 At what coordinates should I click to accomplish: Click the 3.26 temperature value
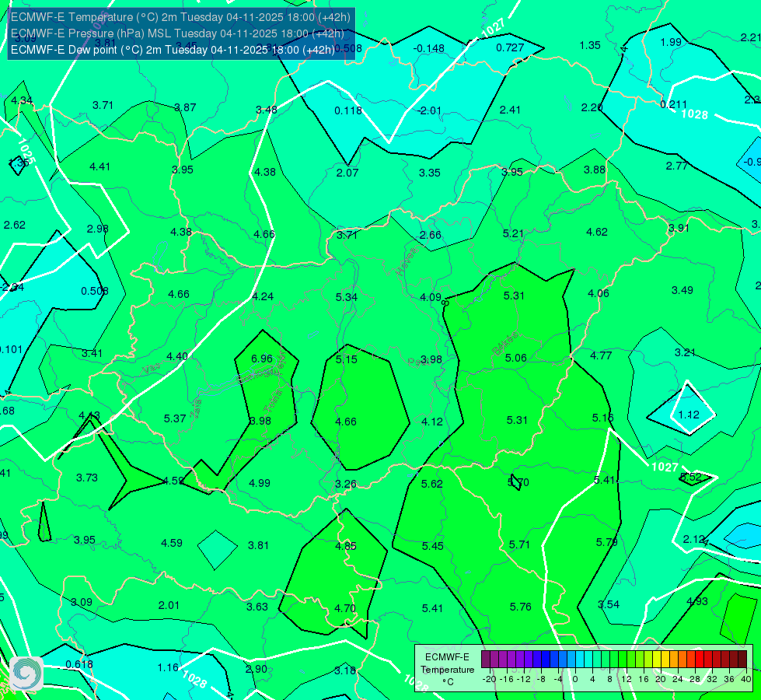346,484
